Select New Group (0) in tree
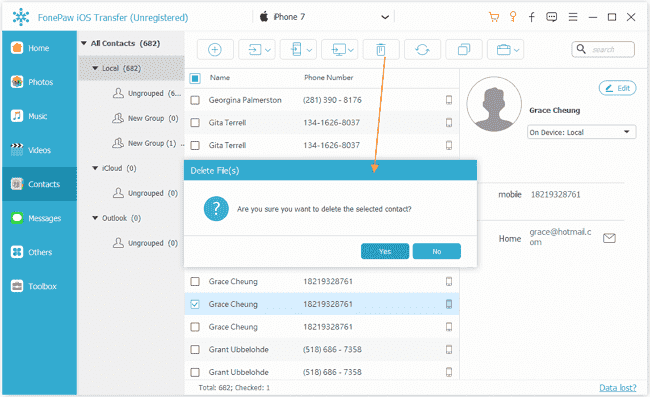 click(146, 118)
